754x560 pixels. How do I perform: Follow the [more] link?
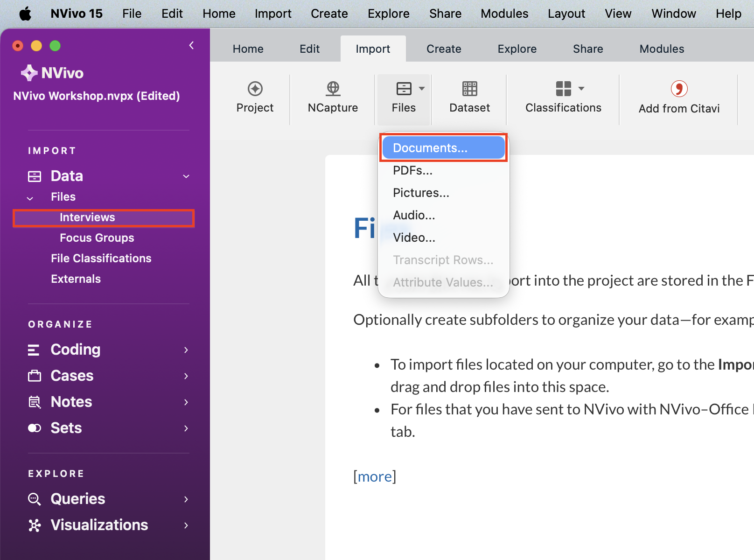coord(375,476)
